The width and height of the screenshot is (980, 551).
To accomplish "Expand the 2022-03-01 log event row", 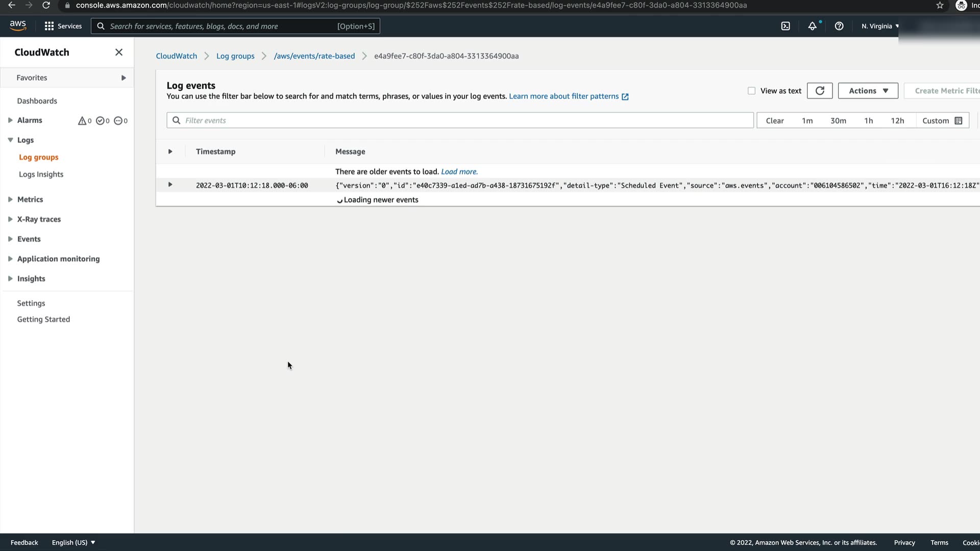I will click(170, 185).
